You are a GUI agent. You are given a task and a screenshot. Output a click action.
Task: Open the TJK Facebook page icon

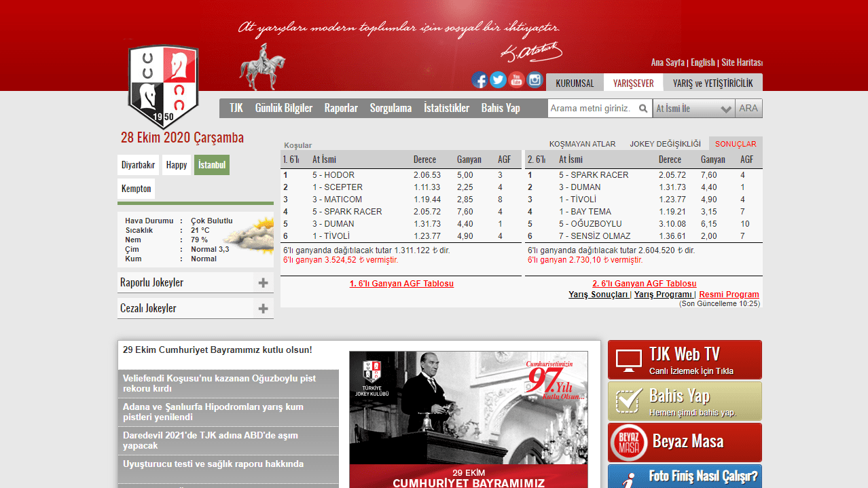click(480, 80)
